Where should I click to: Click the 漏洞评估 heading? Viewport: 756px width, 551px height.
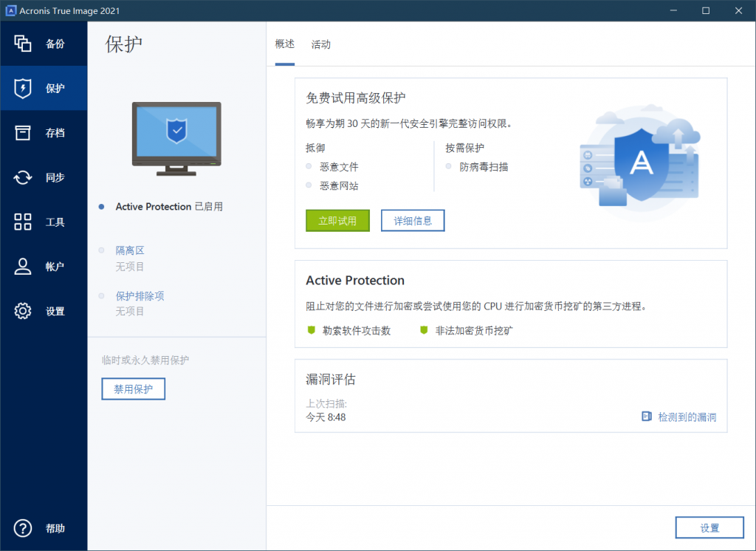click(x=331, y=379)
